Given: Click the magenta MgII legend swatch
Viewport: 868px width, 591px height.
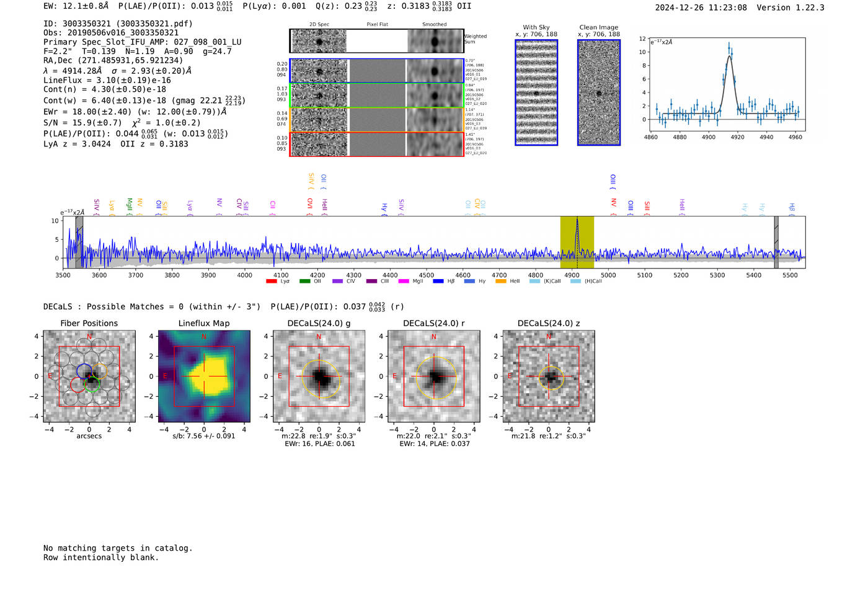Looking at the screenshot, I should coord(404,282).
